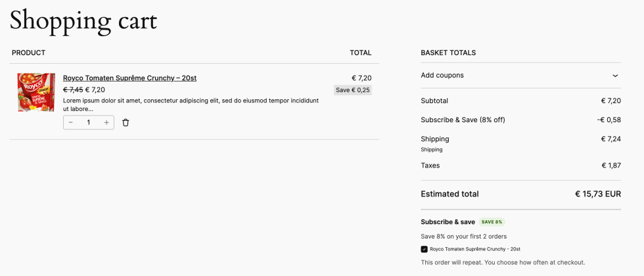
Task: Select the green SAVE 8% badge
Action: 492,222
